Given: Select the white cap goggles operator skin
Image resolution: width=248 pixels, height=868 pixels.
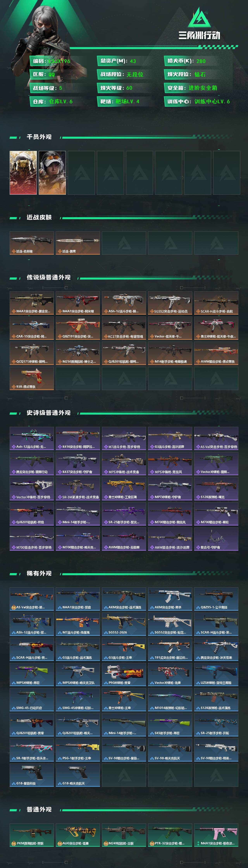Looking at the screenshot, I should [x=52, y=173].
